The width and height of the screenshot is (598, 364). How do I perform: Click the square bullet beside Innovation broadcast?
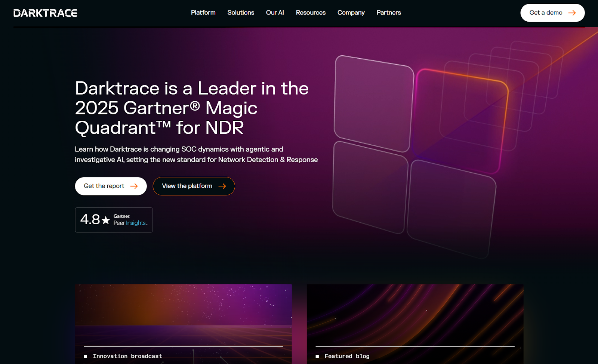[x=86, y=357]
